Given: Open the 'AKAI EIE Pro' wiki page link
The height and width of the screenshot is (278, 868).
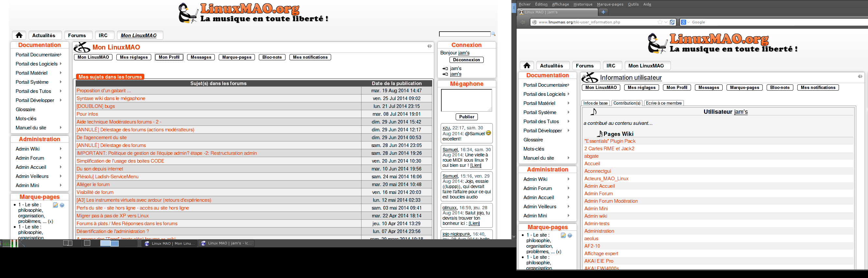Looking at the screenshot, I should 599,261.
